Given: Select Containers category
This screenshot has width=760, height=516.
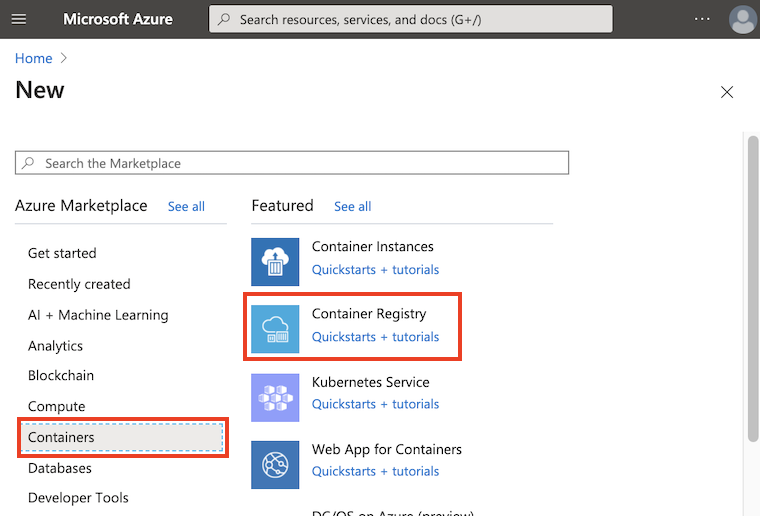Looking at the screenshot, I should [61, 437].
